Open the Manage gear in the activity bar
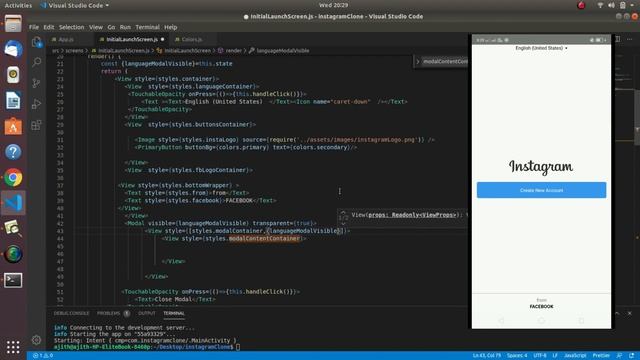Viewport: 640px width, 360px height. (36, 340)
